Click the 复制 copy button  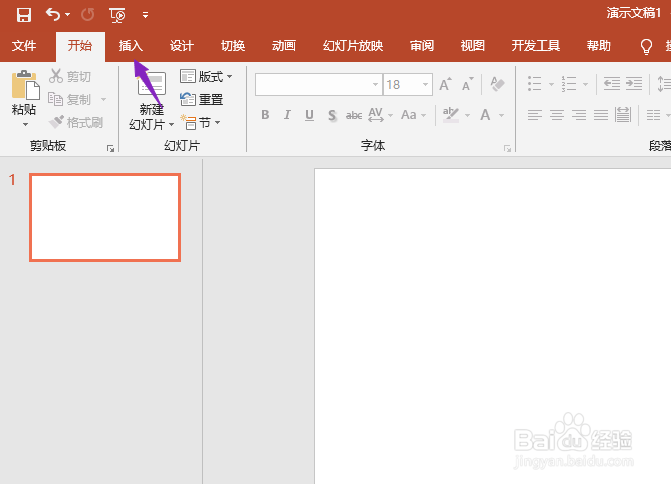click(70, 100)
